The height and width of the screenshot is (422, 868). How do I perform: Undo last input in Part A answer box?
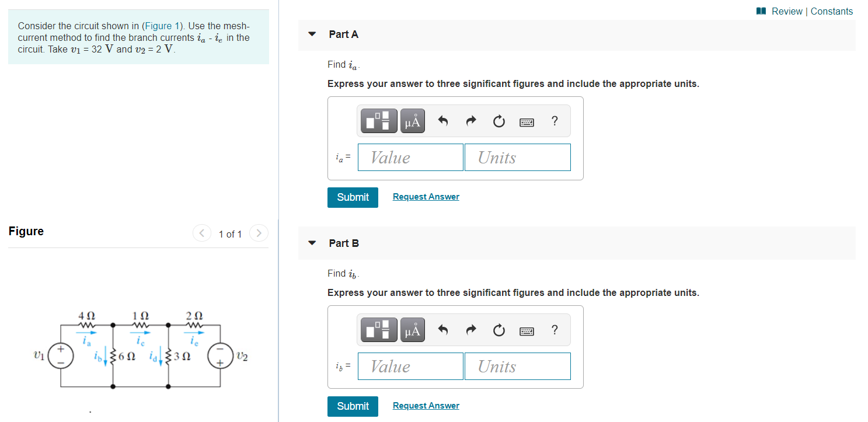[x=442, y=121]
